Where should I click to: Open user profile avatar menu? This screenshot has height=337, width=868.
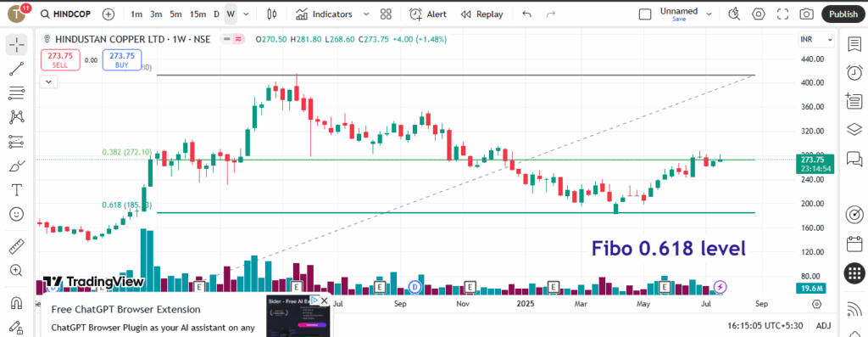[x=18, y=14]
